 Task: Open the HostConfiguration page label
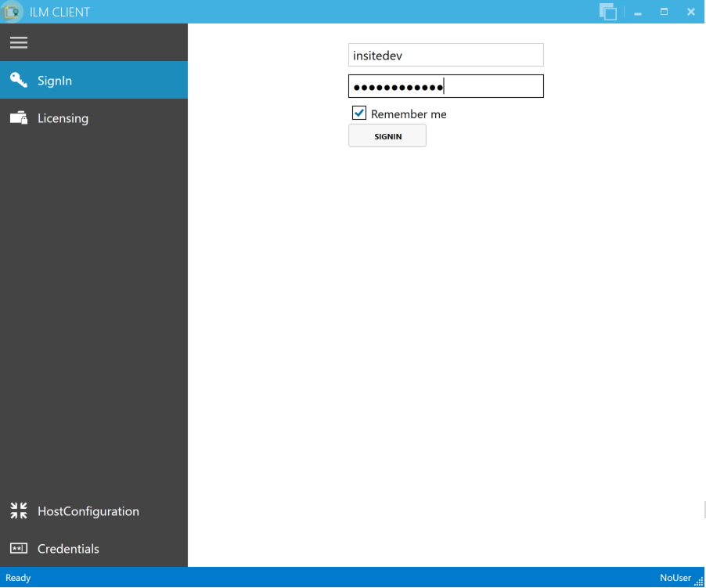pos(88,511)
